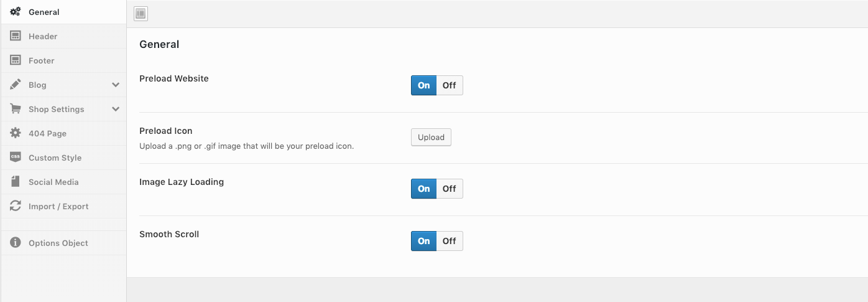Open the Options Object section
The image size is (868, 302).
tap(58, 243)
